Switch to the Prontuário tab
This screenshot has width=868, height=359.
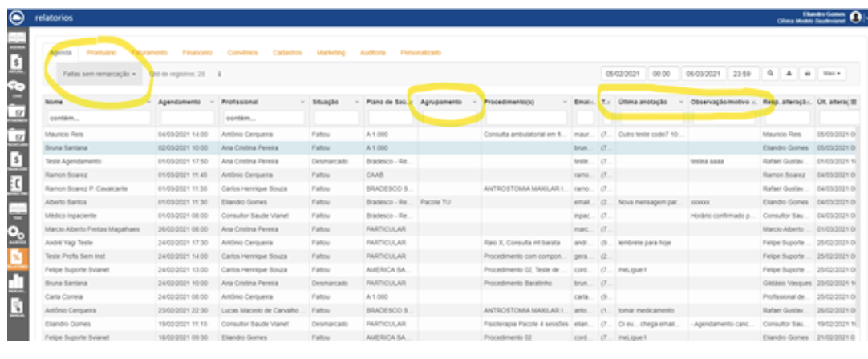point(101,53)
